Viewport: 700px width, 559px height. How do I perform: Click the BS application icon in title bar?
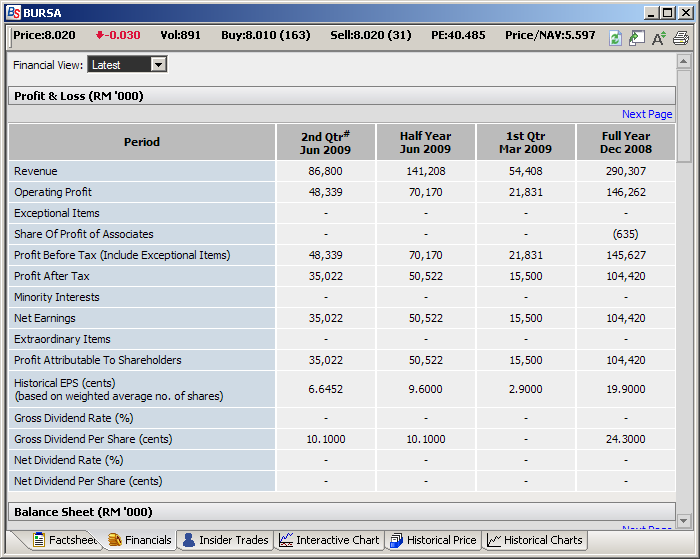click(x=13, y=13)
